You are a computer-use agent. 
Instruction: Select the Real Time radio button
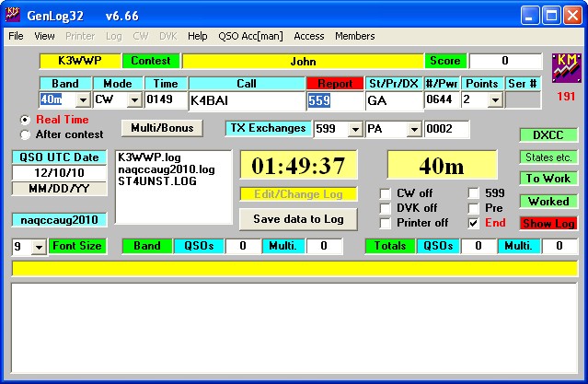tap(25, 120)
